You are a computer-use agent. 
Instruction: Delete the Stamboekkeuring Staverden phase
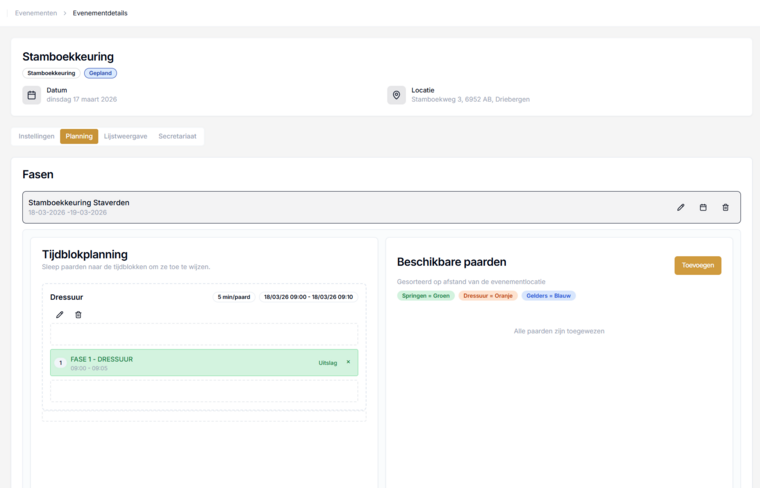pyautogui.click(x=725, y=207)
